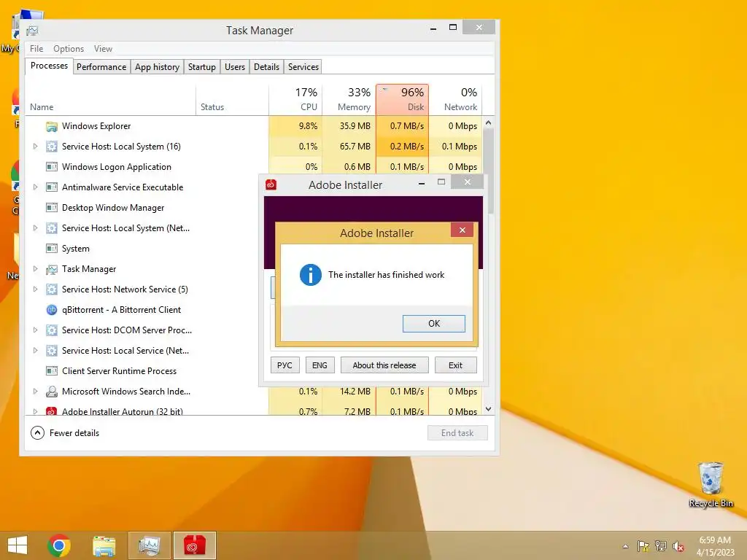Click the Windows Explorer process icon
This screenshot has height=560, width=747.
click(52, 126)
